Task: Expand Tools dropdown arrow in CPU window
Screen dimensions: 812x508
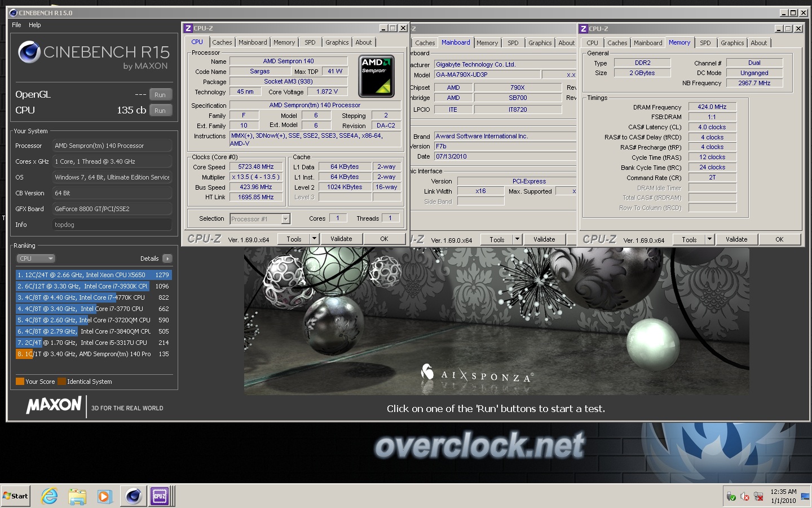Action: [x=314, y=239]
